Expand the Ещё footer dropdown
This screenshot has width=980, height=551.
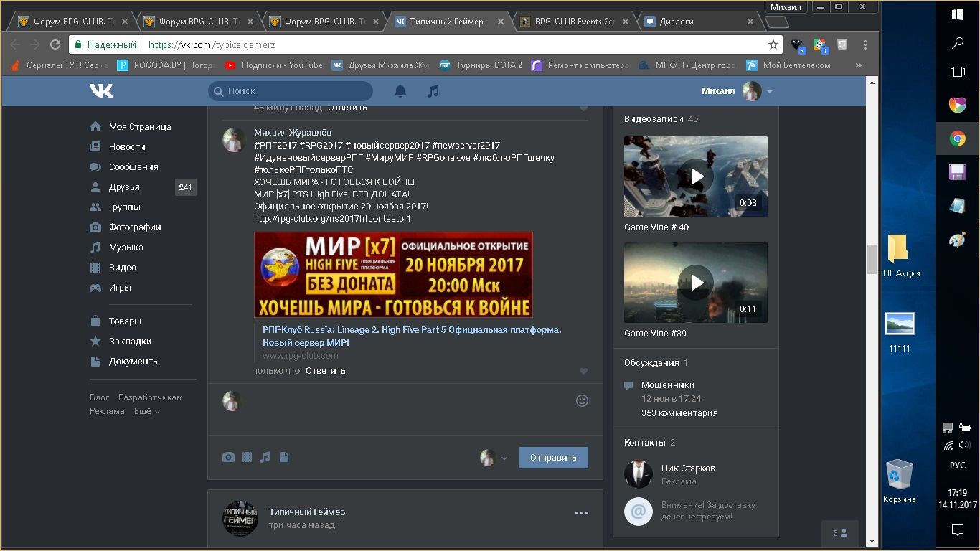146,411
